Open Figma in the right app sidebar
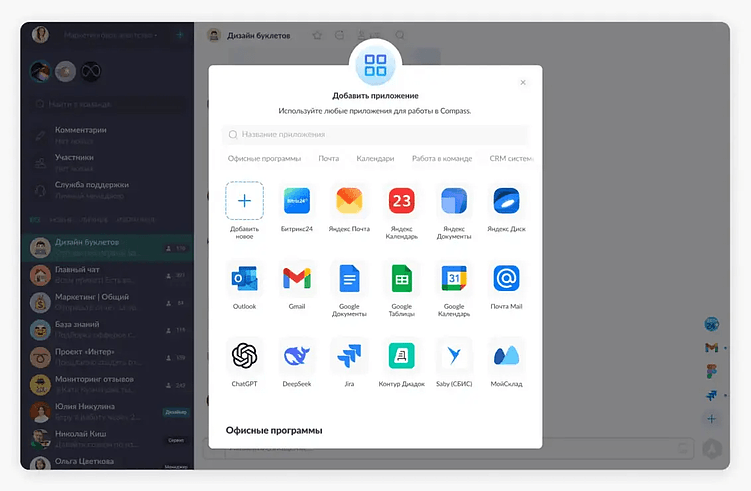 pyautogui.click(x=712, y=371)
